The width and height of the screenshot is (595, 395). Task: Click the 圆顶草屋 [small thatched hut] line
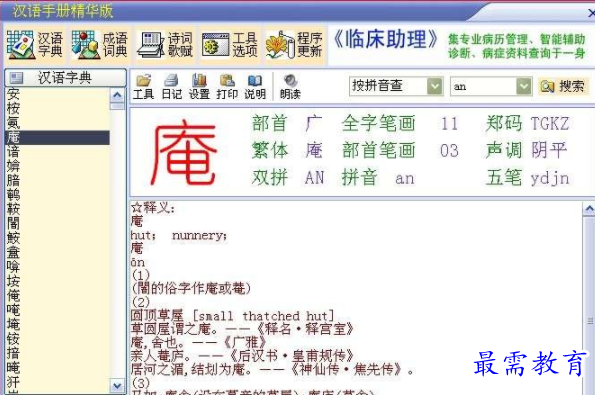coord(232,315)
